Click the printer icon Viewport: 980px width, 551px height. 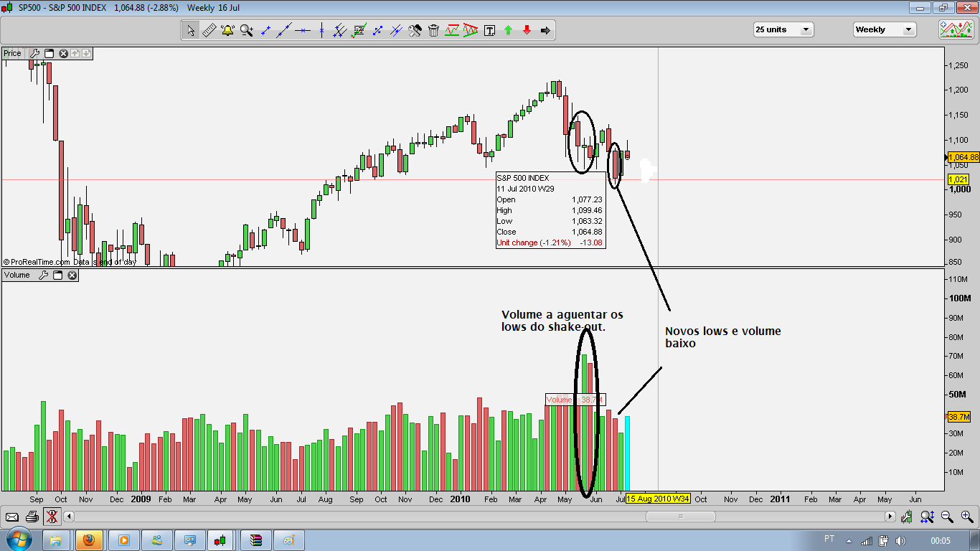click(32, 516)
